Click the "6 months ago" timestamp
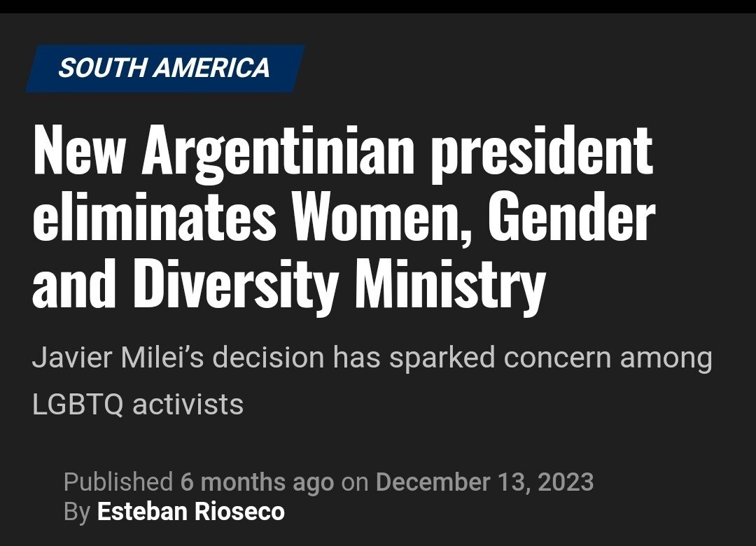 coord(257,482)
